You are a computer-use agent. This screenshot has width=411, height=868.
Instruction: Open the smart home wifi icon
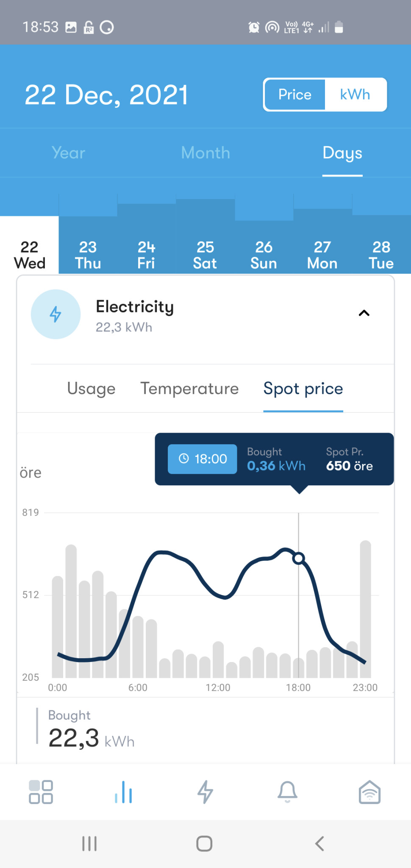point(369,792)
